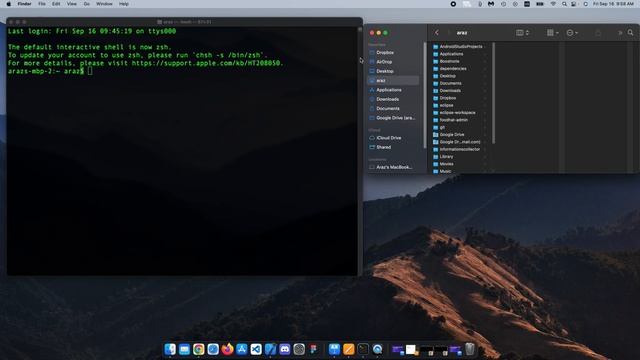Open menu bar clock and date

613,4
